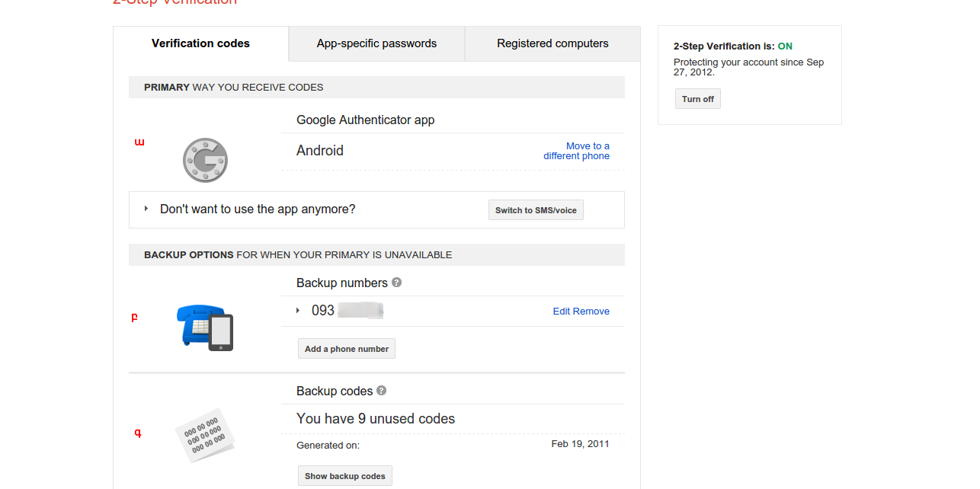Open the Registered computers tab
This screenshot has width=980, height=489.
pyautogui.click(x=552, y=43)
